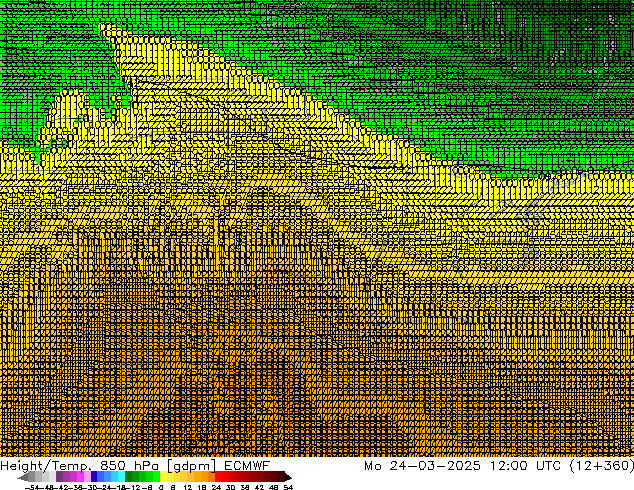
Task: Click the forecast date "Mo 24-03-2025 12:00 UTC (12+360)"
Action: (499, 466)
